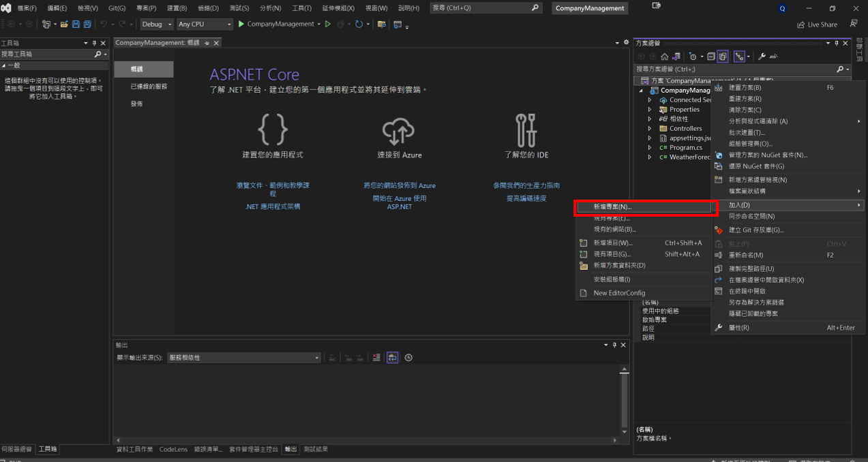Click the clock timestamp icon in Output toolbar

408,357
